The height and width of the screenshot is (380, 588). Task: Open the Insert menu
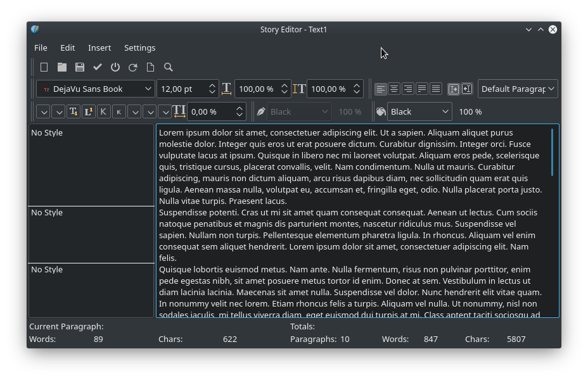(99, 48)
